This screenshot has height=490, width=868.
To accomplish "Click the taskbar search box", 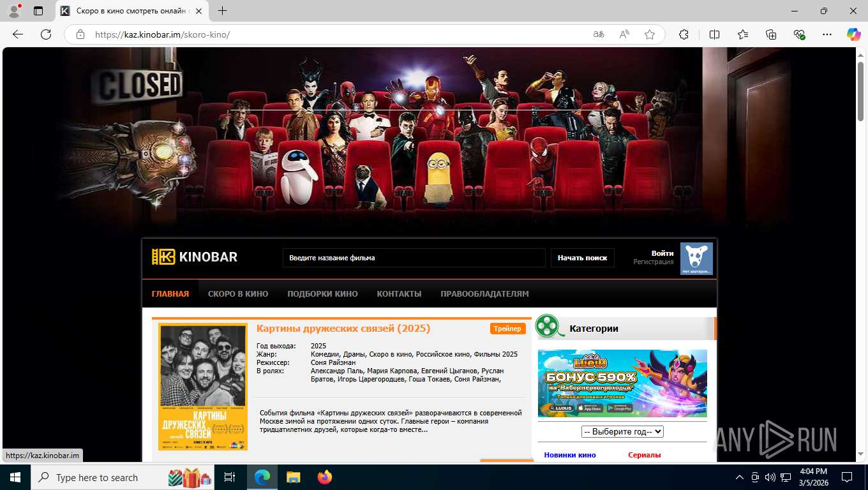I will (x=123, y=477).
